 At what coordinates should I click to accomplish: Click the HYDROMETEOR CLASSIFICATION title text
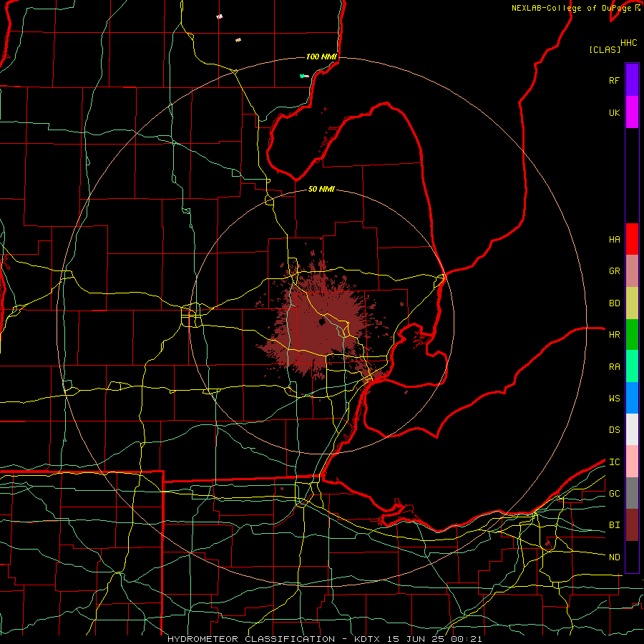(251, 639)
